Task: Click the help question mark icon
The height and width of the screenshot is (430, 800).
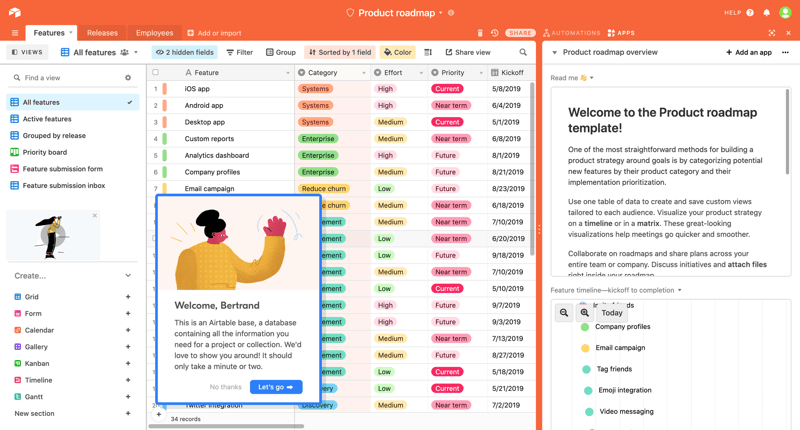Action: point(750,13)
